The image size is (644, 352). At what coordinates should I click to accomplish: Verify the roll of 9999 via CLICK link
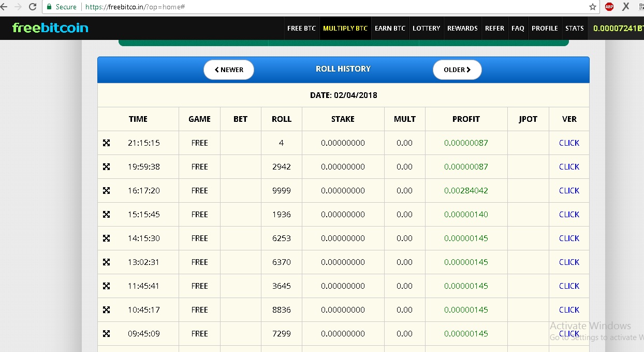point(569,191)
